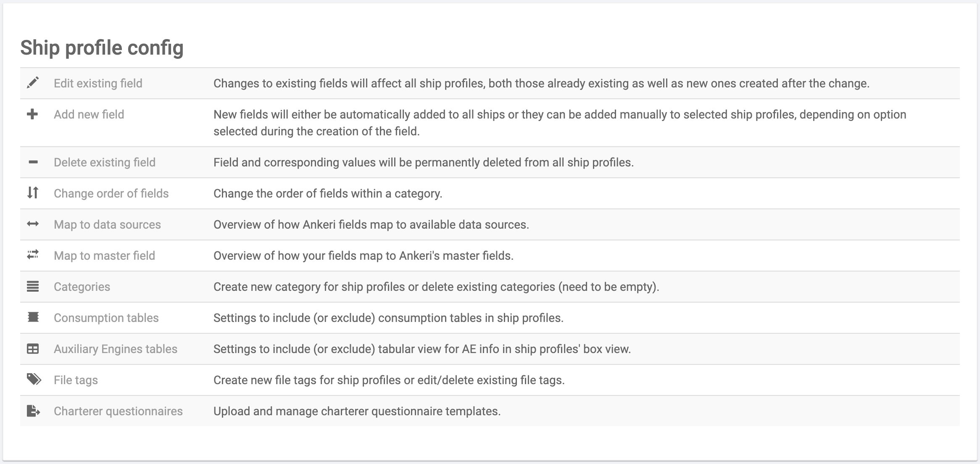This screenshot has width=980, height=464.
Task: Click the pencil icon for Edit existing field
Action: 33,83
